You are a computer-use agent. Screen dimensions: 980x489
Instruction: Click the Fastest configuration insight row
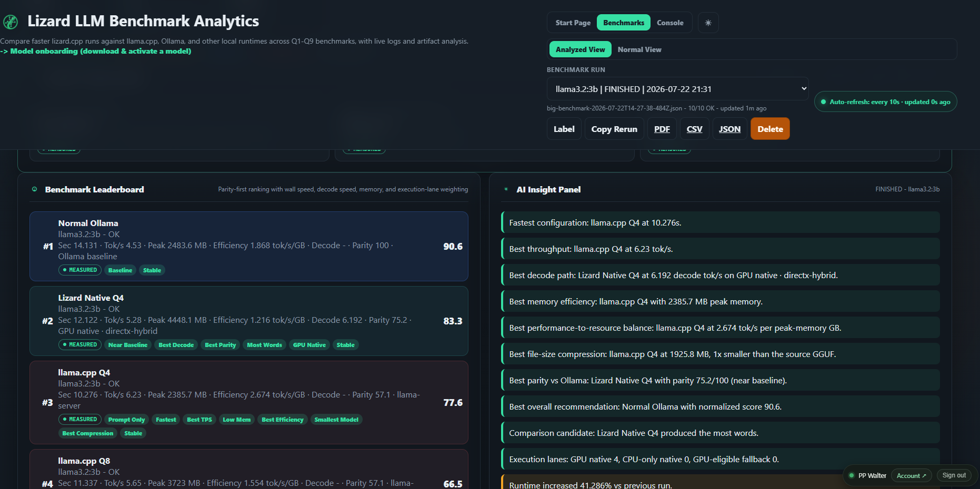721,222
